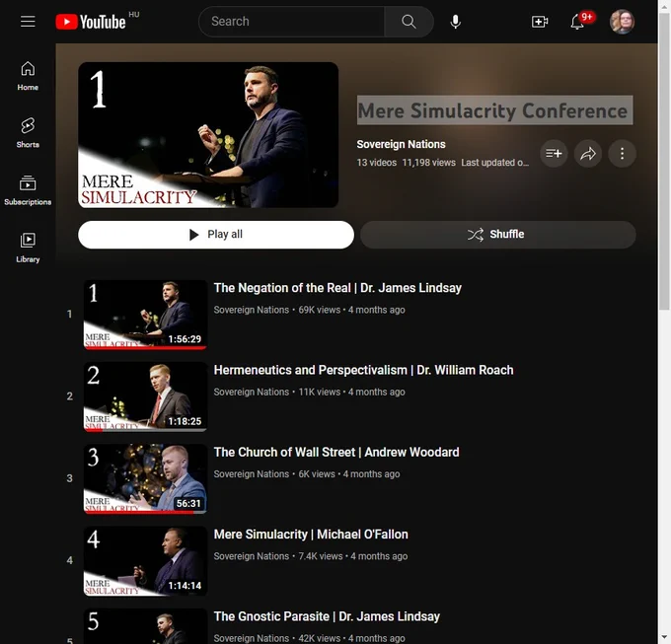
Task: Click the '13 videos' count text
Action: click(377, 163)
